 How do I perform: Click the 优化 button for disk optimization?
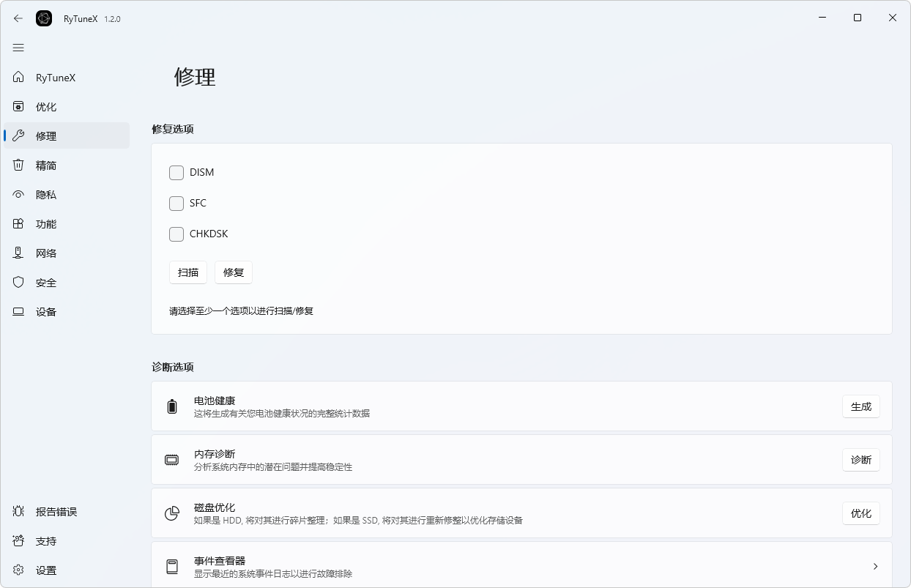coord(861,513)
